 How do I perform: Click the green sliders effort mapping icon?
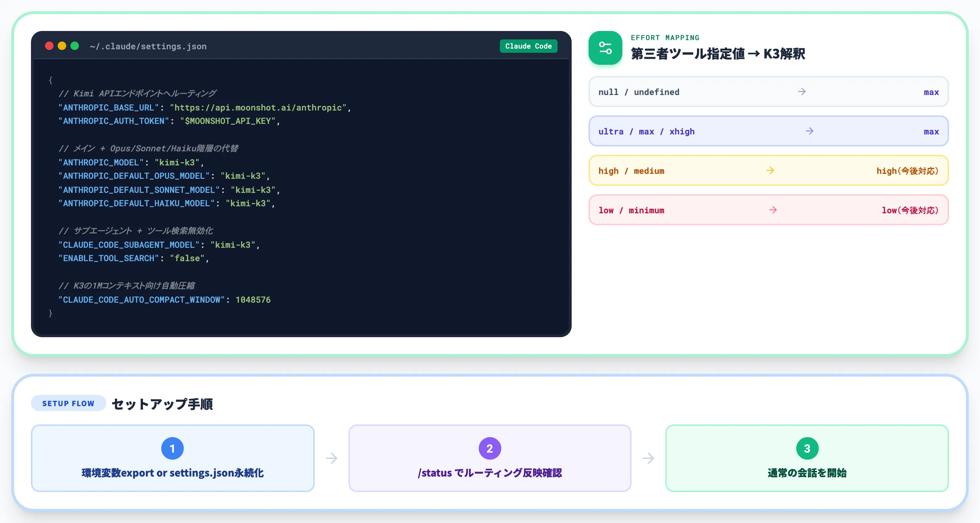[605, 48]
